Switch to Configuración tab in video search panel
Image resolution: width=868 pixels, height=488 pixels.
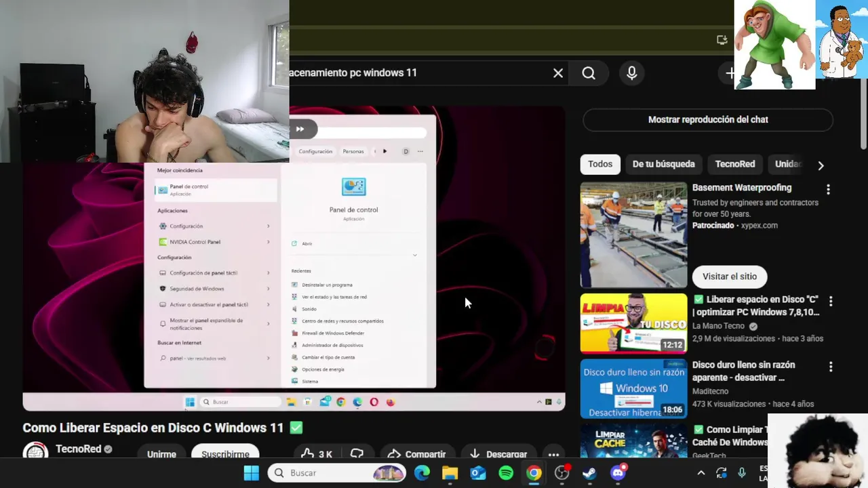pyautogui.click(x=315, y=152)
